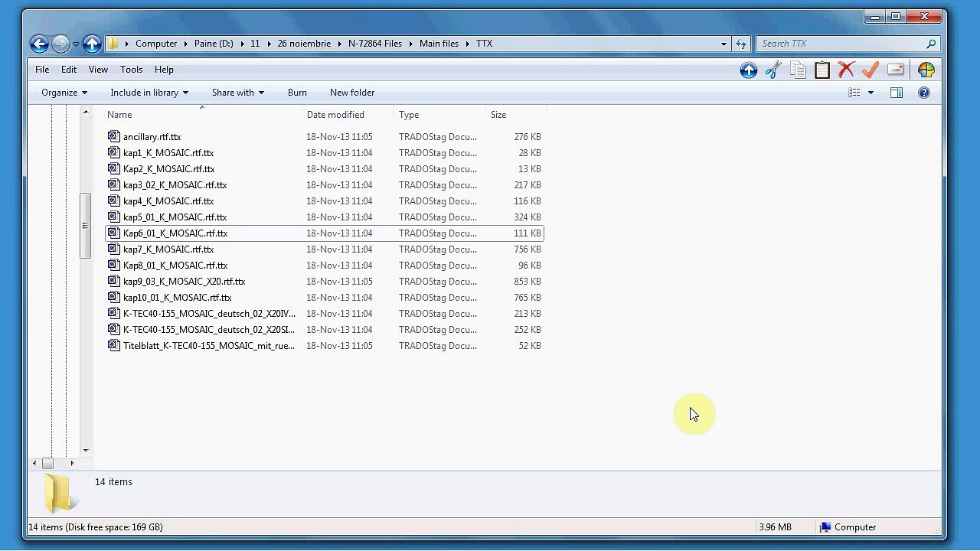Open the Include in library dropdown
This screenshot has width=980, height=551.
(x=149, y=93)
